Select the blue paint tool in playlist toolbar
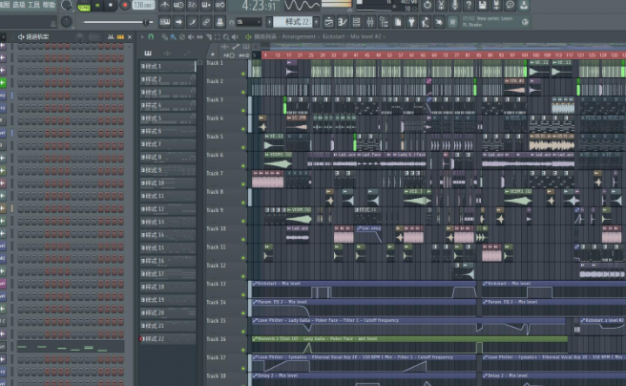The image size is (626, 386). tap(173, 37)
